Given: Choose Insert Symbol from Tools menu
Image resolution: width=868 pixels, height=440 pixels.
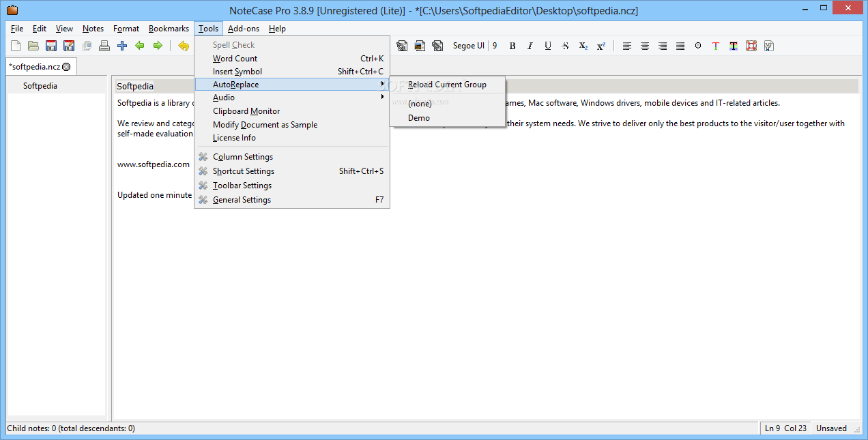Looking at the screenshot, I should pos(292,72).
